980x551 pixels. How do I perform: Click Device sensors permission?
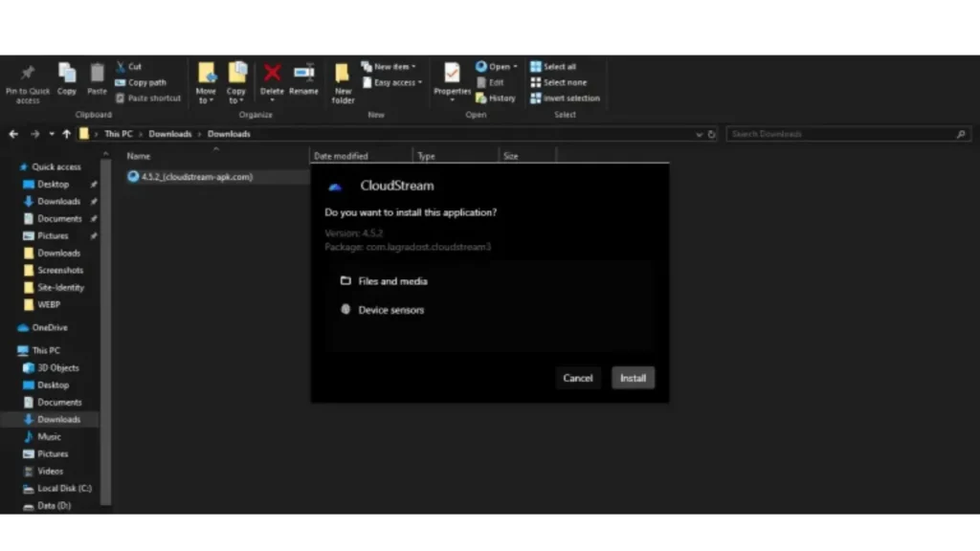click(382, 310)
